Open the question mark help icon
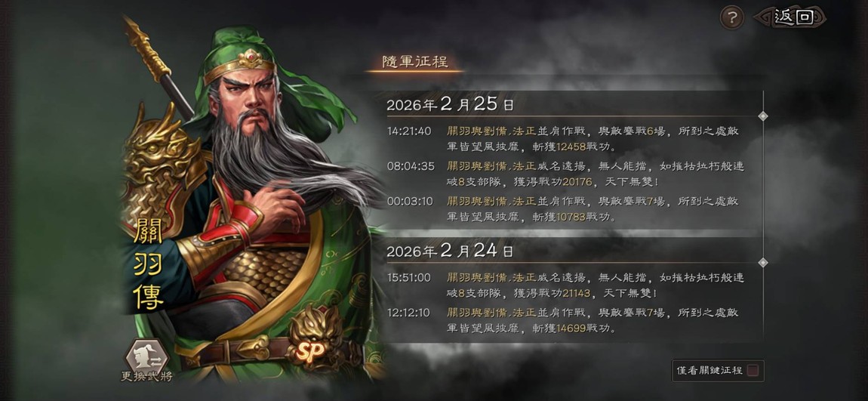 pos(732,17)
